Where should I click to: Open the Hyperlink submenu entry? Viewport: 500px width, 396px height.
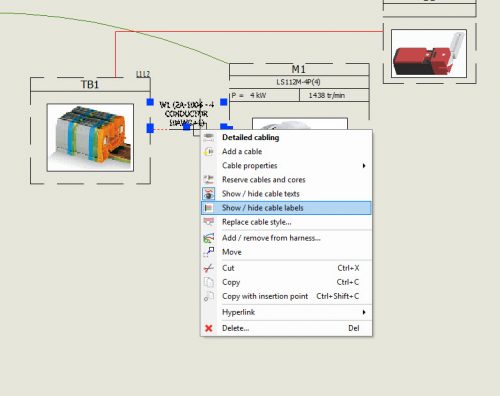coord(286,312)
